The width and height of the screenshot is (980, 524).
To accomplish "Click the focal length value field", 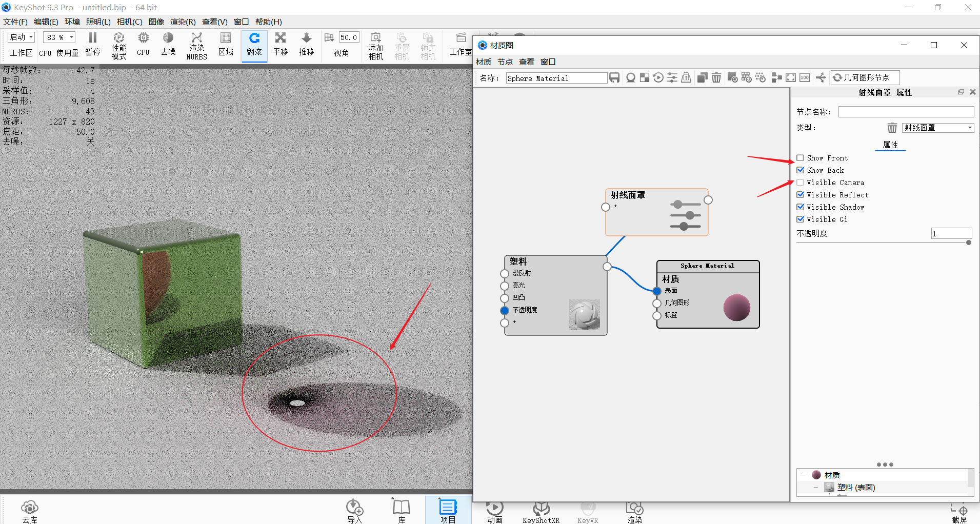I will coord(349,37).
